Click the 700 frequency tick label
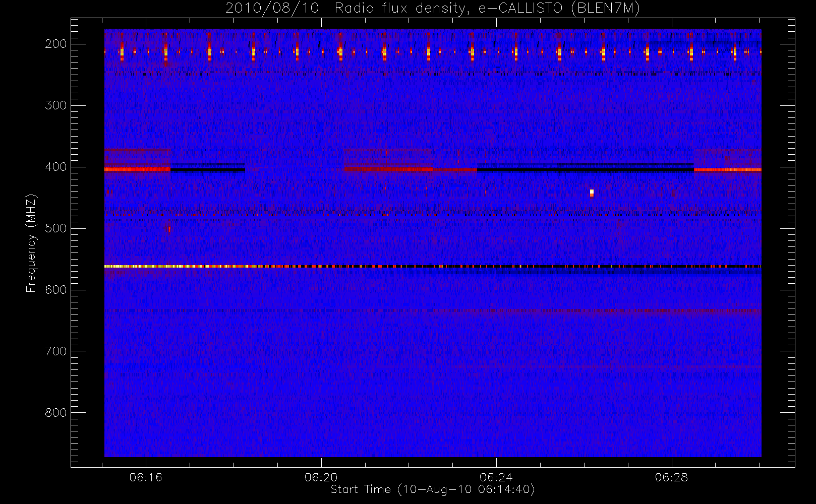Screen dimensions: 816x504 coord(55,351)
